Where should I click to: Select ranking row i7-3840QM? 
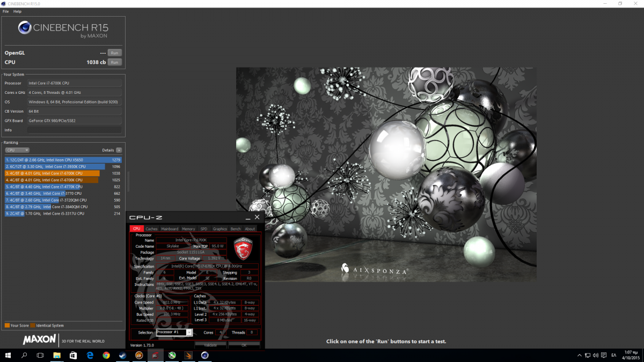(63, 206)
